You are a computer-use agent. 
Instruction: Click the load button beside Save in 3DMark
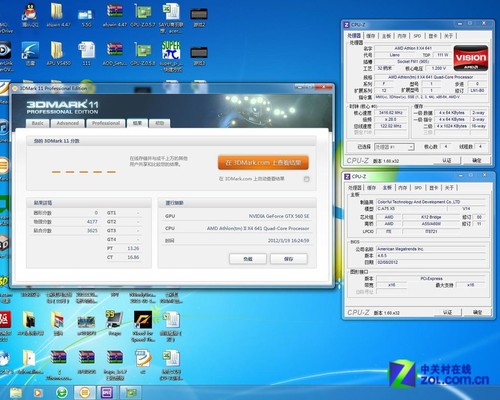click(248, 259)
